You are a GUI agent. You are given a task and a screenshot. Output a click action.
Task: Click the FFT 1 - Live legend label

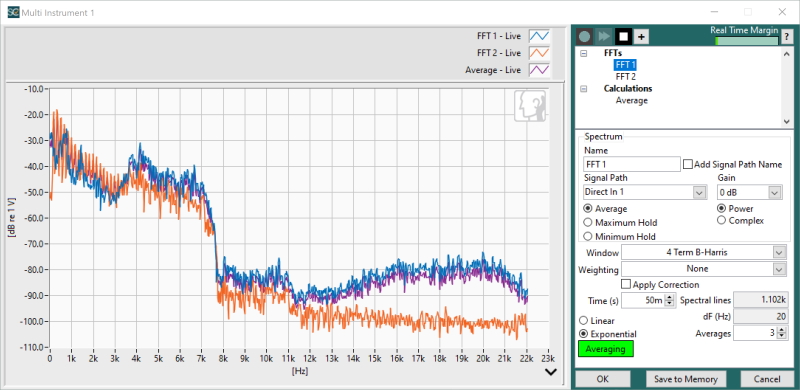click(498, 36)
